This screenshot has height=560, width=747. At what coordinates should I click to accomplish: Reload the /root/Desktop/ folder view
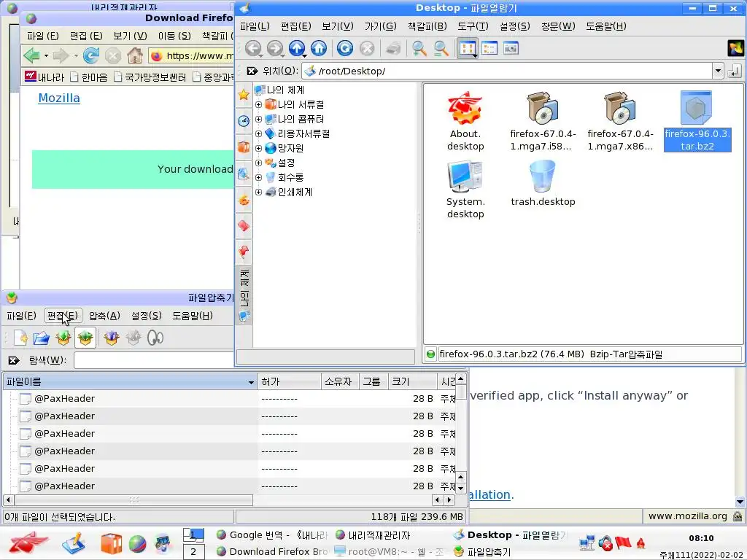[344, 48]
